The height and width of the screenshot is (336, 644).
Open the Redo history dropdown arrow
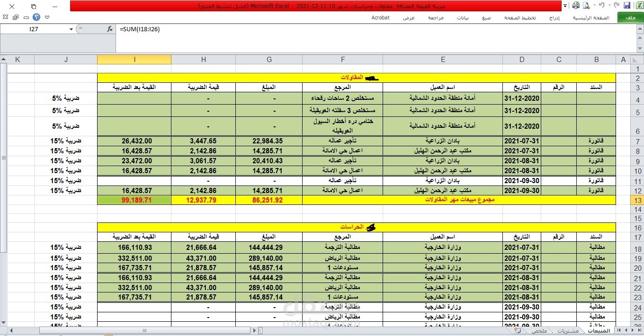pyautogui.click(x=595, y=6)
